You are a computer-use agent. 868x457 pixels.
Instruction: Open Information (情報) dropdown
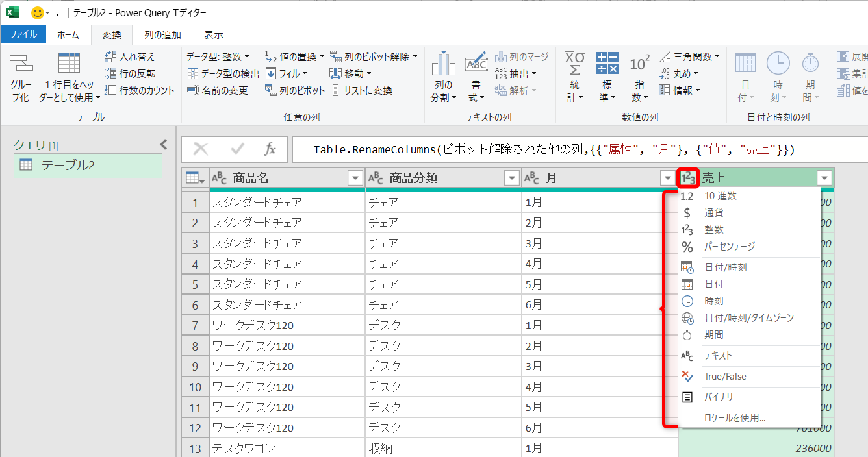click(679, 90)
